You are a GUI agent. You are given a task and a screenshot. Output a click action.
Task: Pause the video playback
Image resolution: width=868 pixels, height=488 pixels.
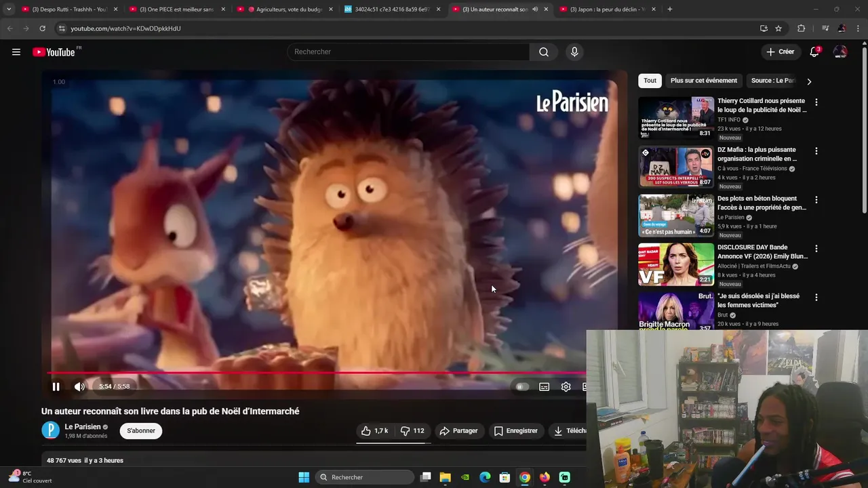tap(56, 386)
